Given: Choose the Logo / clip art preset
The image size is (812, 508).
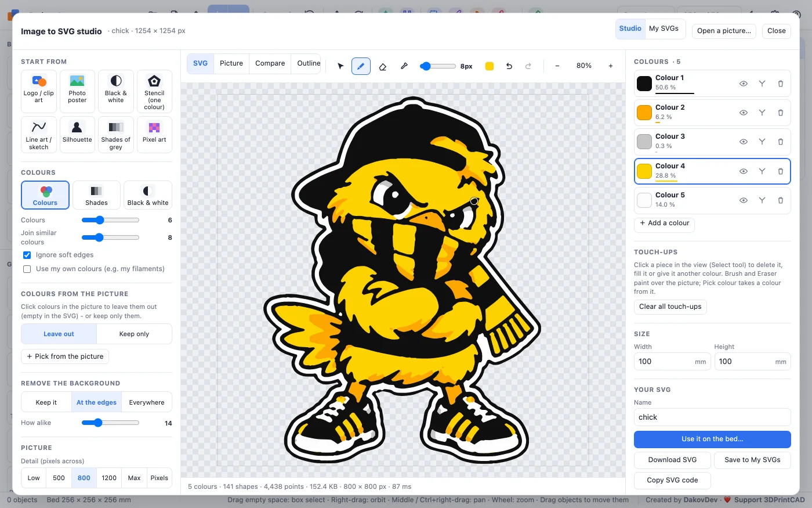Looking at the screenshot, I should [x=39, y=91].
